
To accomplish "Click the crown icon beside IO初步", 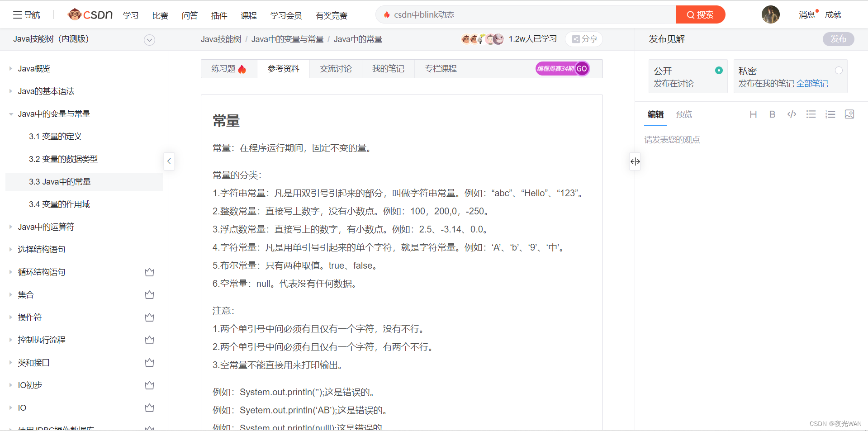I will point(149,385).
